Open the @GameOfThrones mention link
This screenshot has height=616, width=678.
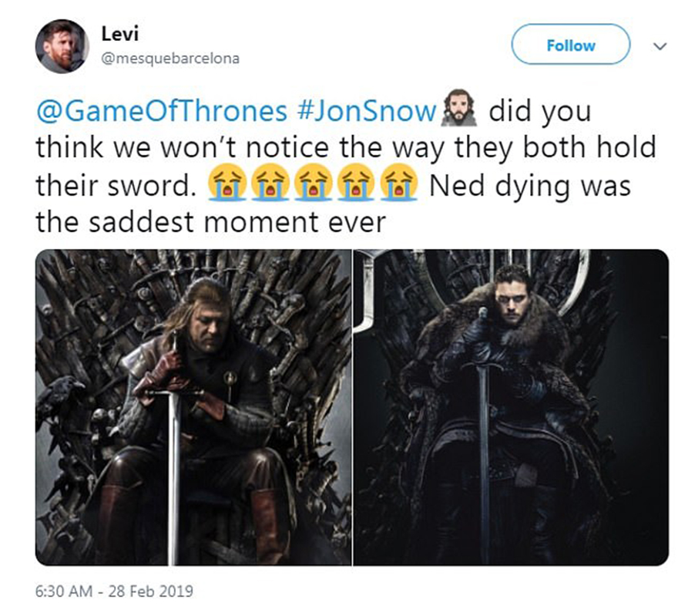[161, 112]
